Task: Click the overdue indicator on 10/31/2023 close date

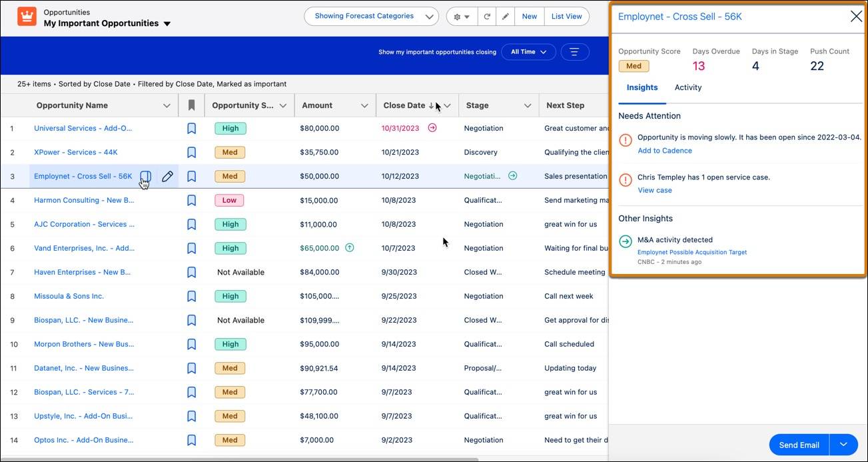Action: tap(432, 127)
